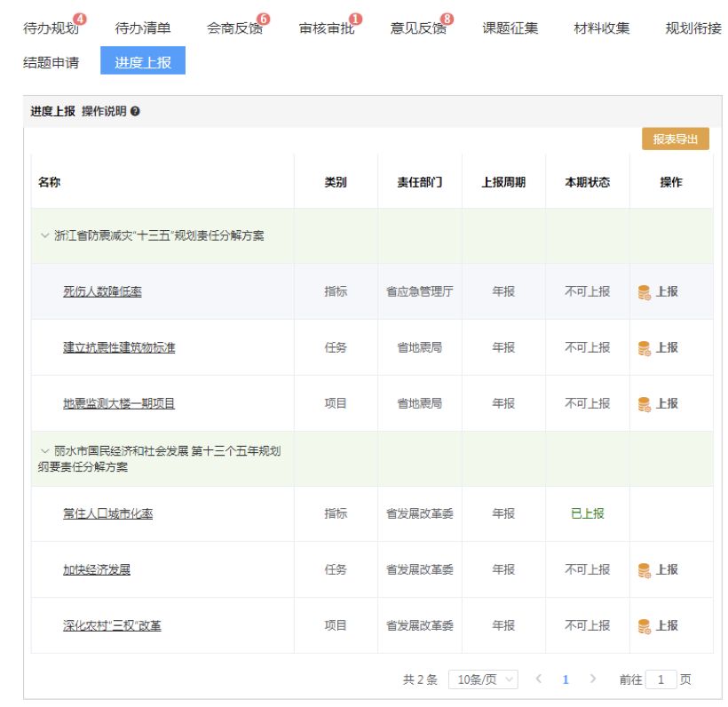Open the 地震监测大楼一期项目 link
728x707 pixels.
click(x=119, y=403)
